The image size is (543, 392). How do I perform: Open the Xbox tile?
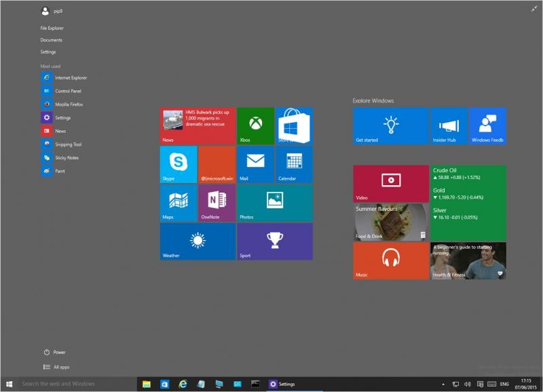click(255, 125)
